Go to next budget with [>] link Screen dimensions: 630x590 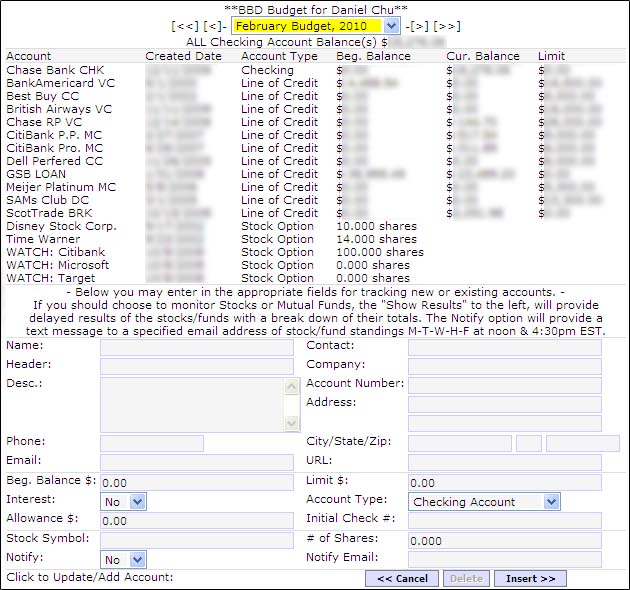coord(419,26)
